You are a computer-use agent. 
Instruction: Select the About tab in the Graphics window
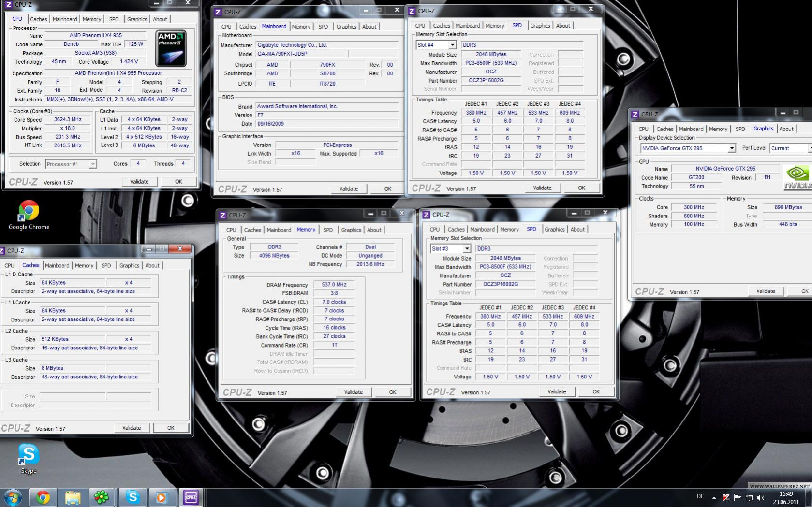pyautogui.click(x=786, y=129)
